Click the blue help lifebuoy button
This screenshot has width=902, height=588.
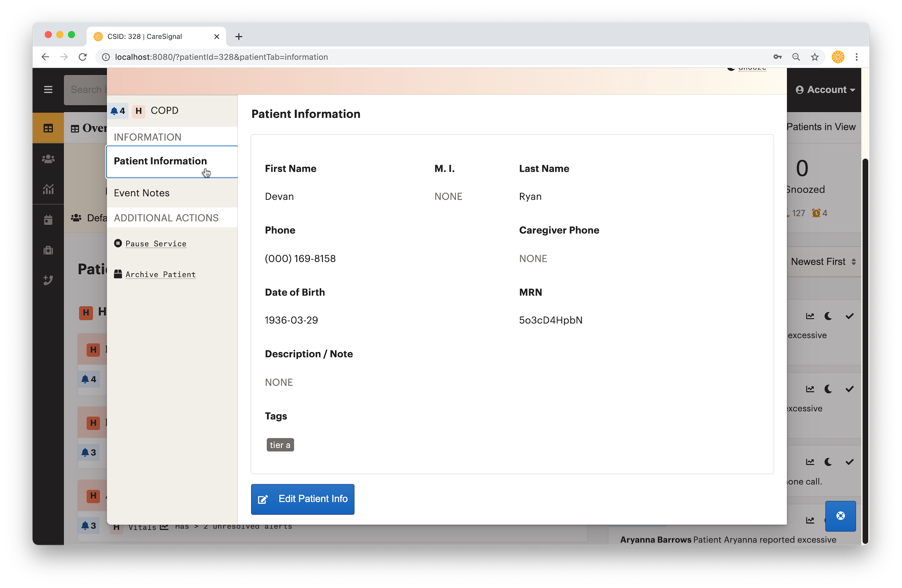(x=841, y=516)
